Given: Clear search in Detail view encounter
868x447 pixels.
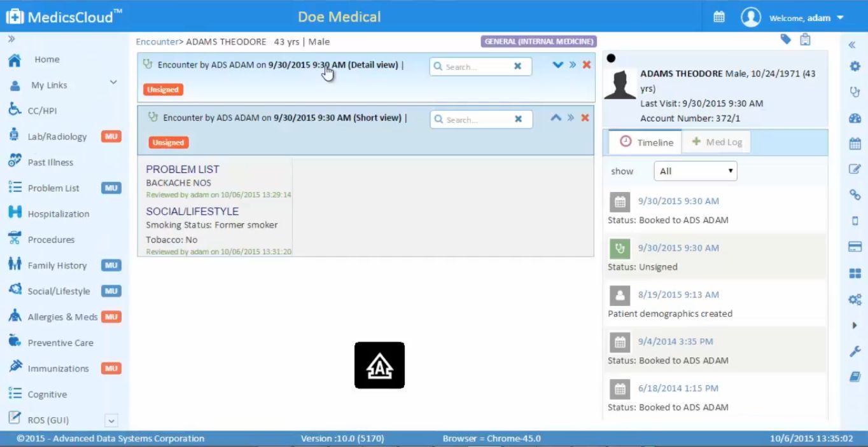Looking at the screenshot, I should pyautogui.click(x=517, y=66).
